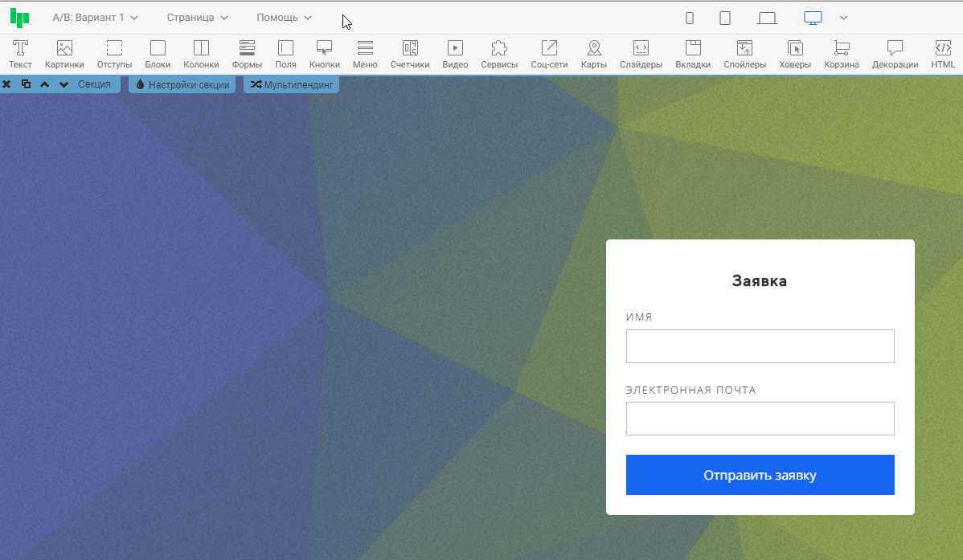
Task: Pick the Колонки columns tool
Action: pyautogui.click(x=201, y=54)
